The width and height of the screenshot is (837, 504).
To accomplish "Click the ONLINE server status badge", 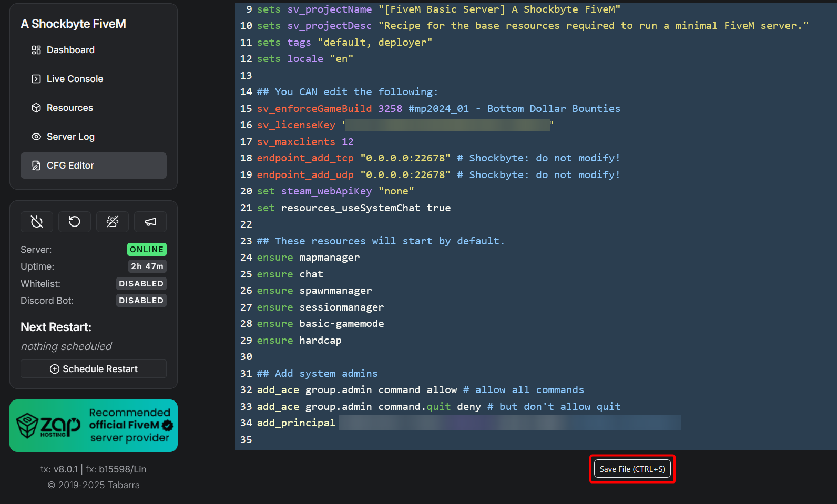I will click(147, 250).
